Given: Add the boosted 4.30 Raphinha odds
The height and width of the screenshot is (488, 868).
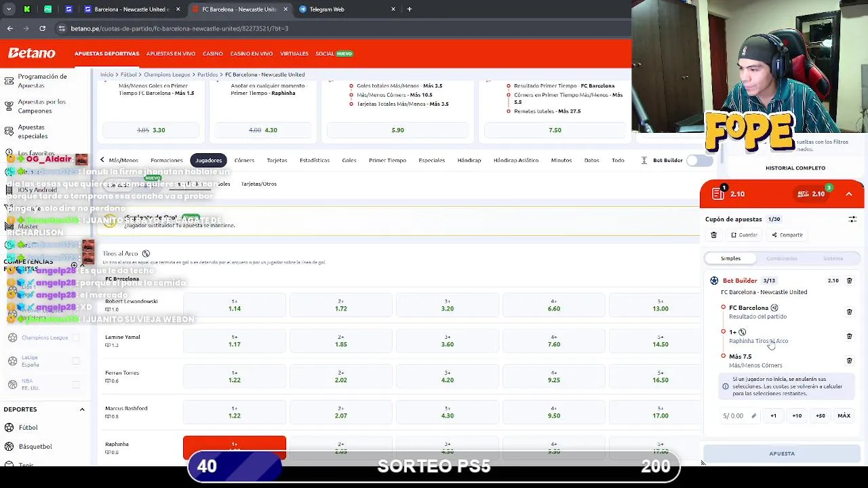Looking at the screenshot, I should (x=262, y=130).
